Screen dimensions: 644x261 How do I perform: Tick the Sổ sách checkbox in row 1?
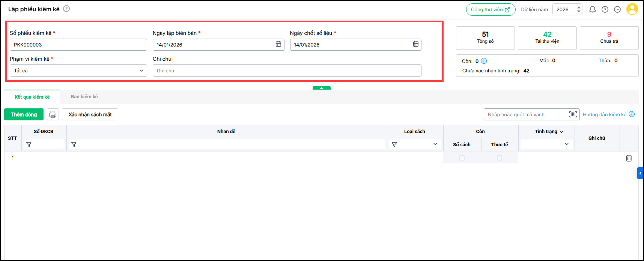pos(462,158)
